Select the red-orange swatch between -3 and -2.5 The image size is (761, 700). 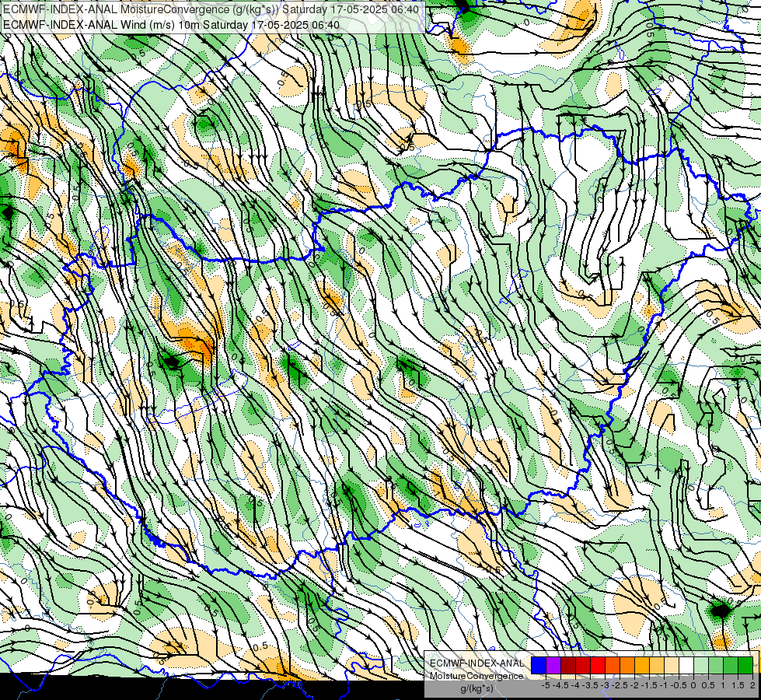point(613,666)
